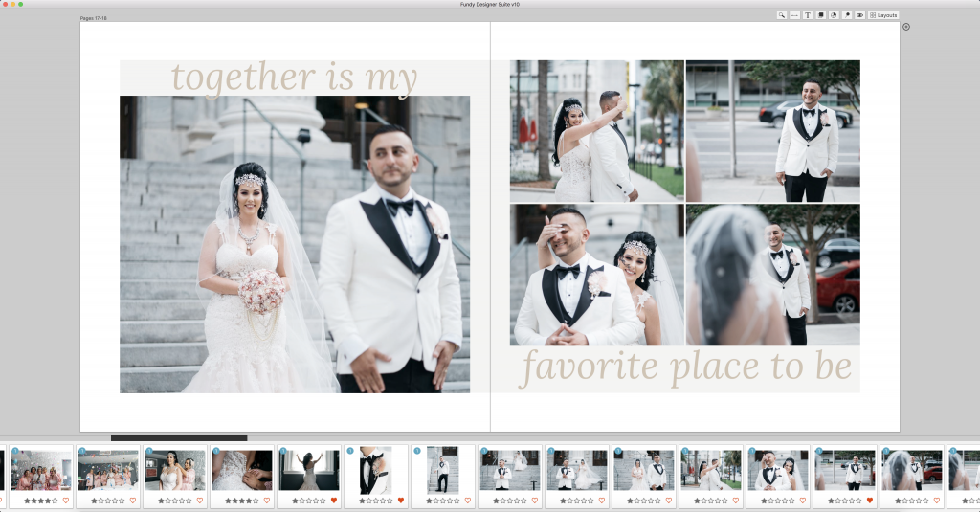
Task: Toggle heart on groom alone on steps thumbnail
Action: [x=467, y=501]
